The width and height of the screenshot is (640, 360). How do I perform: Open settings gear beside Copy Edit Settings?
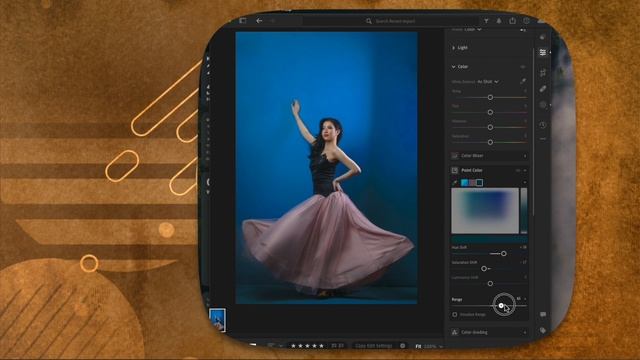403,346
